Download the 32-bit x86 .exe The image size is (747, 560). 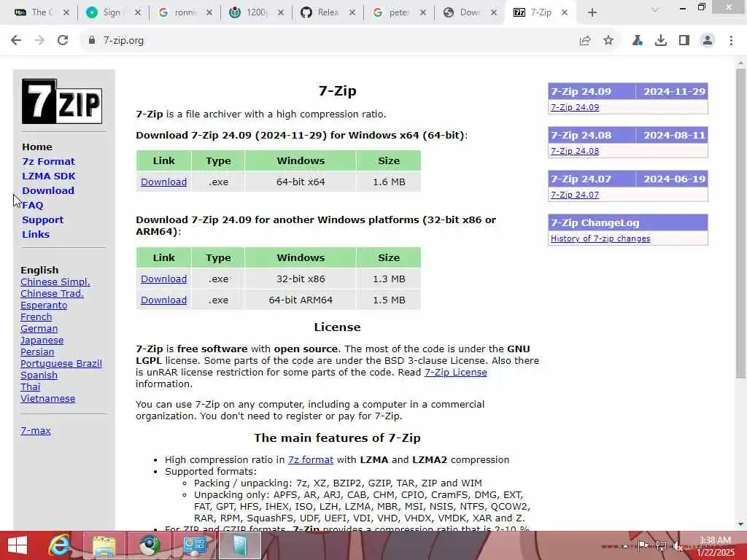pyautogui.click(x=163, y=279)
